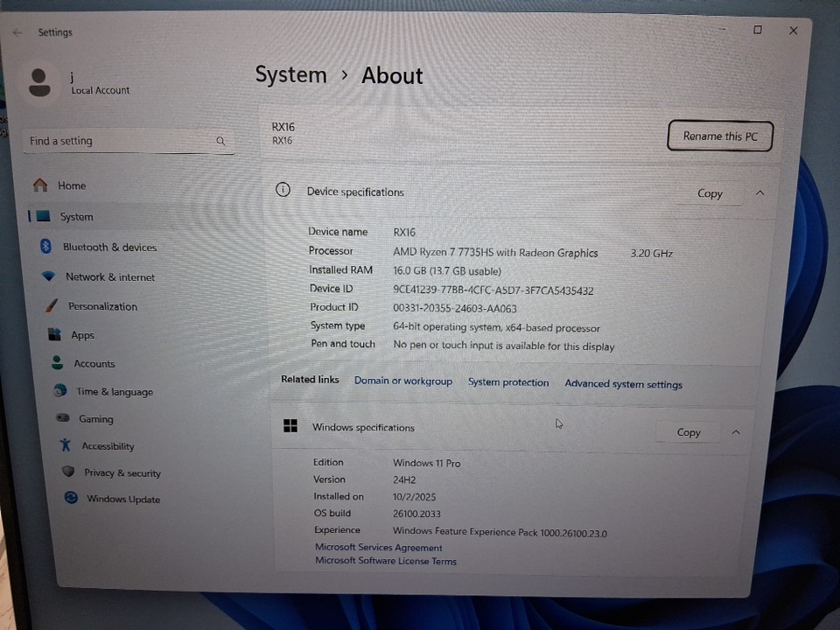The image size is (840, 630).
Task: Select the Personalization brush icon
Action: (x=51, y=306)
